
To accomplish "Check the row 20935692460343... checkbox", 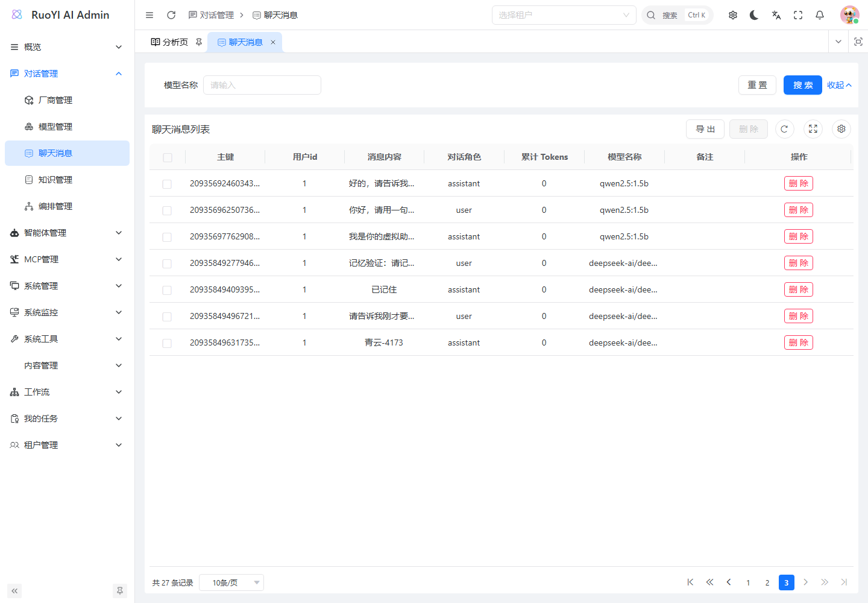I will pyautogui.click(x=167, y=184).
